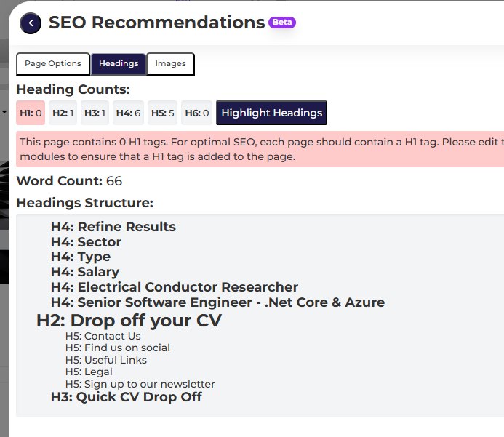
Task: Select the H5: 5 count badge
Action: click(163, 113)
